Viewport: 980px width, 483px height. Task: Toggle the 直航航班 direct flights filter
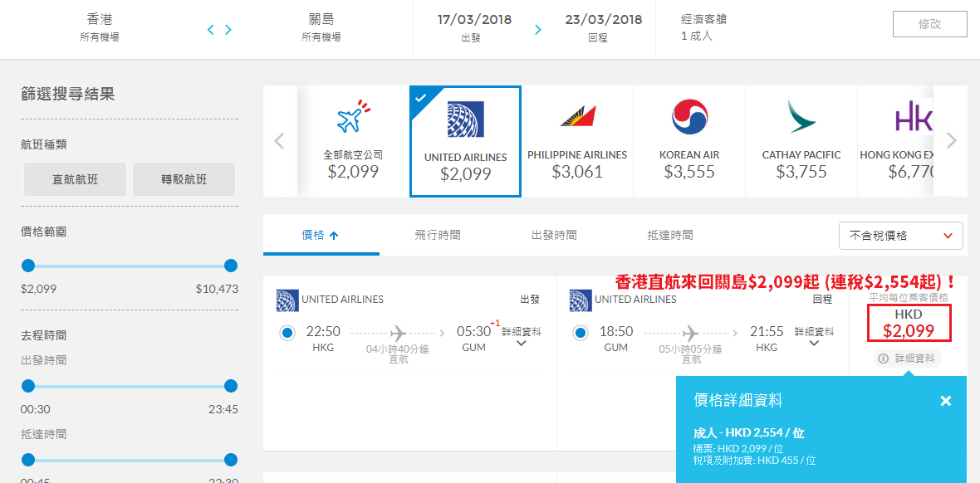click(x=75, y=179)
